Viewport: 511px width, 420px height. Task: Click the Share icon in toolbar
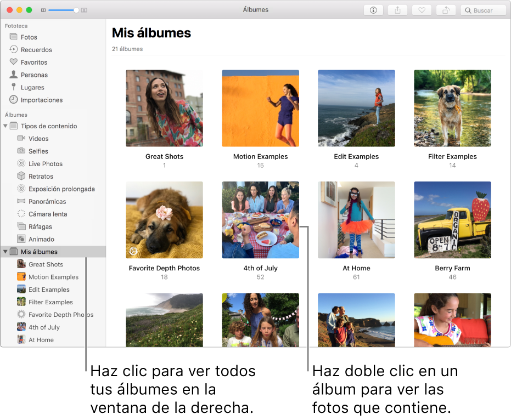(x=397, y=10)
